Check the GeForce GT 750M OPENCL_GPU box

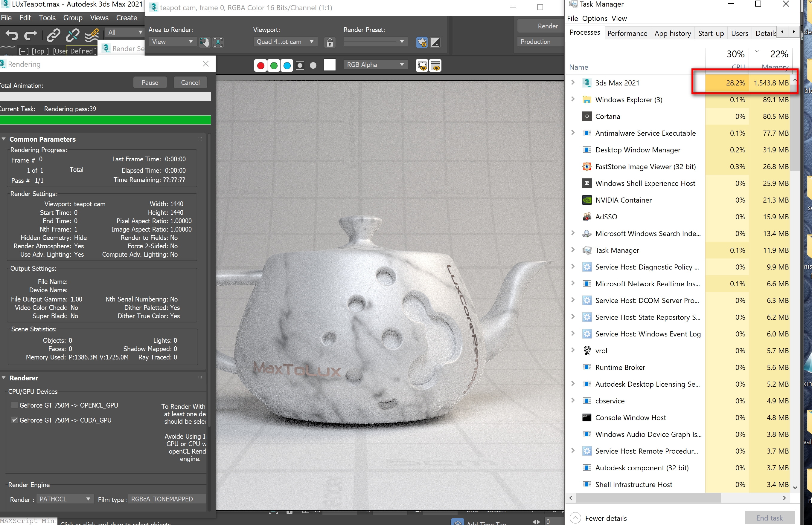15,405
